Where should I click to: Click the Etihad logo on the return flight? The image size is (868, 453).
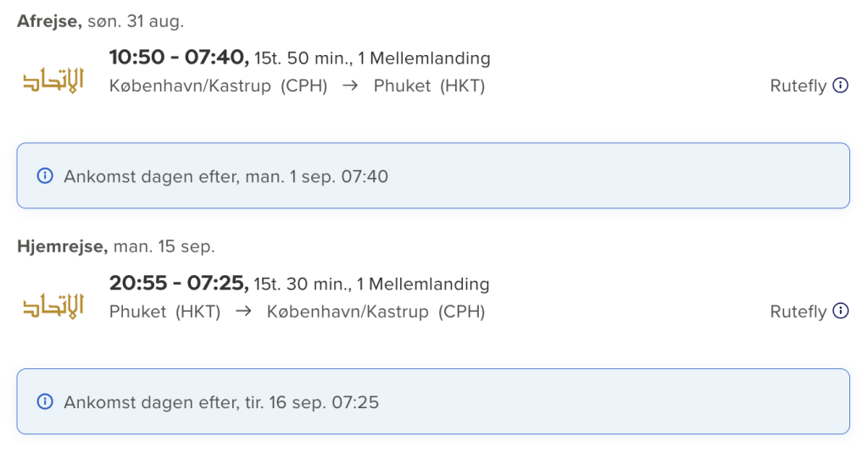pyautogui.click(x=53, y=306)
